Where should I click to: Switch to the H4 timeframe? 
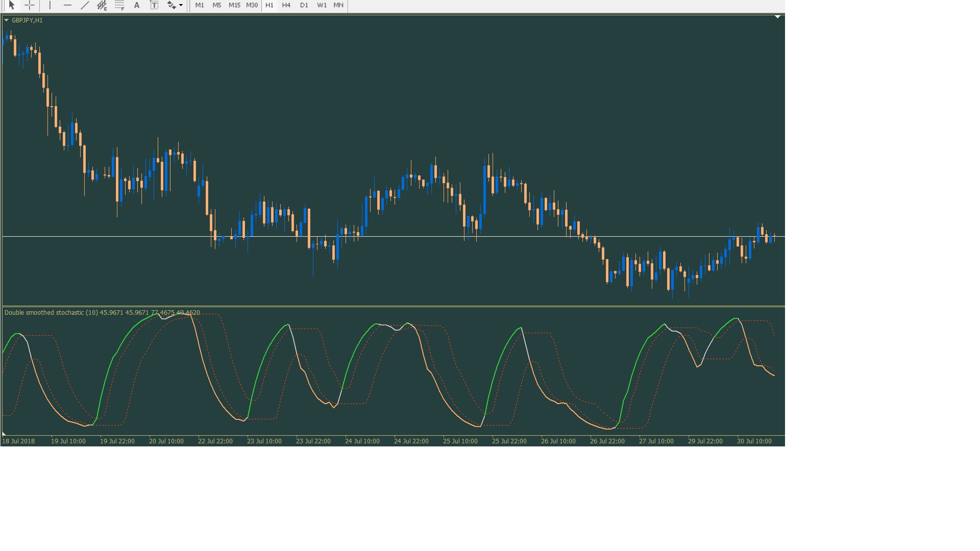[286, 5]
